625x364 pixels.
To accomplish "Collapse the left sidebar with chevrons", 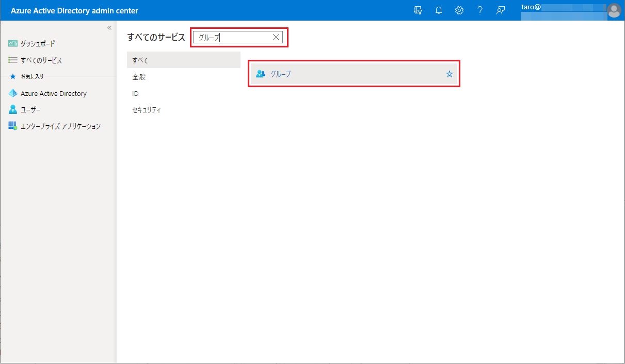I will pyautogui.click(x=109, y=28).
